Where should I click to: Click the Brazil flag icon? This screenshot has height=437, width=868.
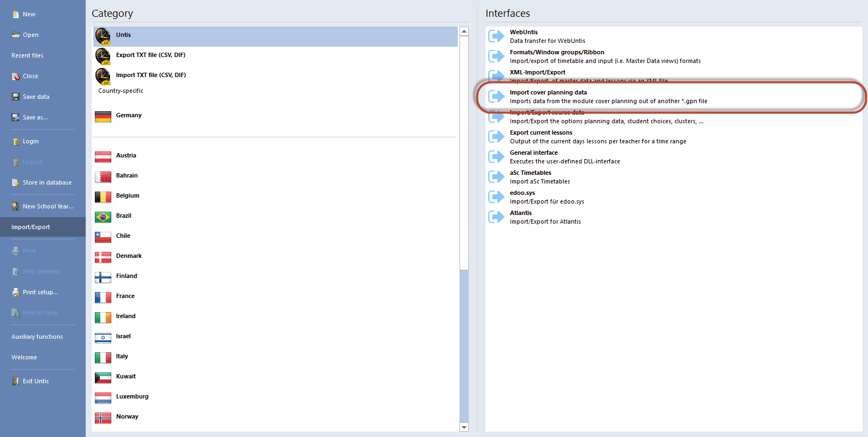[103, 217]
